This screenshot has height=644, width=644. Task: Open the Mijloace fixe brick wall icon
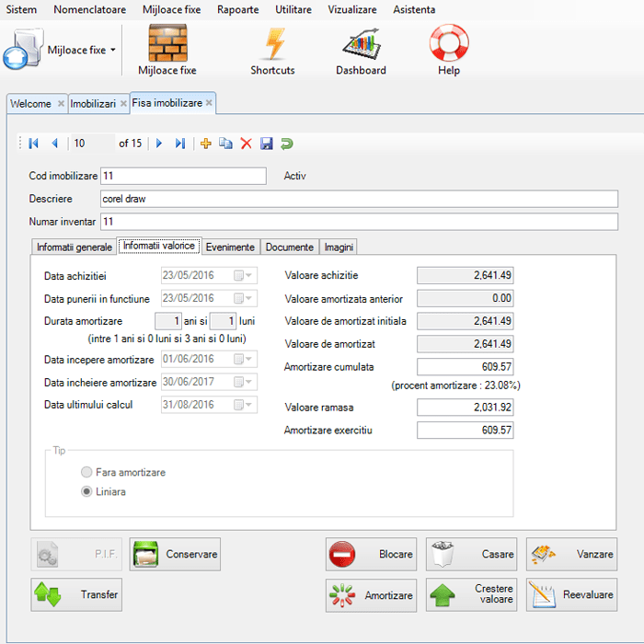(x=167, y=42)
